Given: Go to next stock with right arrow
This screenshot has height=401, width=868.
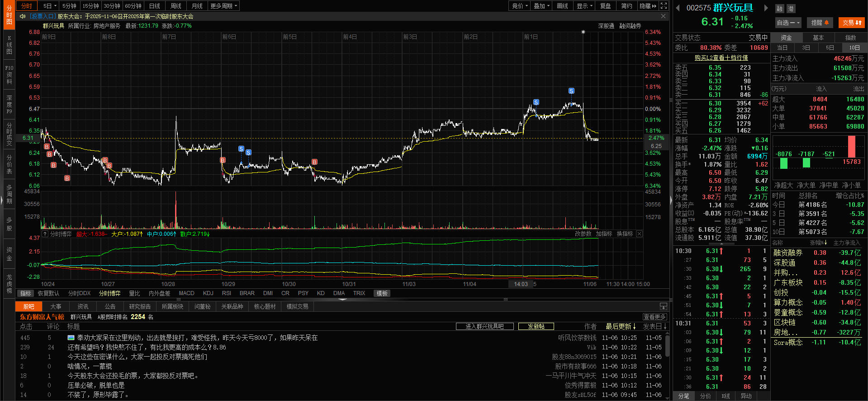Looking at the screenshot, I should pos(766,8).
